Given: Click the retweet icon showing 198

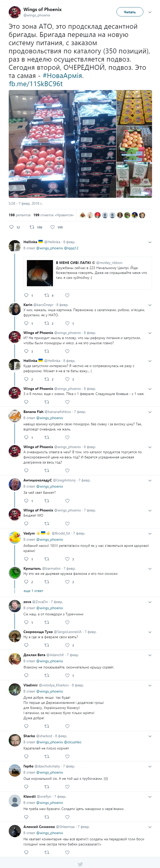Looking at the screenshot, I should point(32,227).
